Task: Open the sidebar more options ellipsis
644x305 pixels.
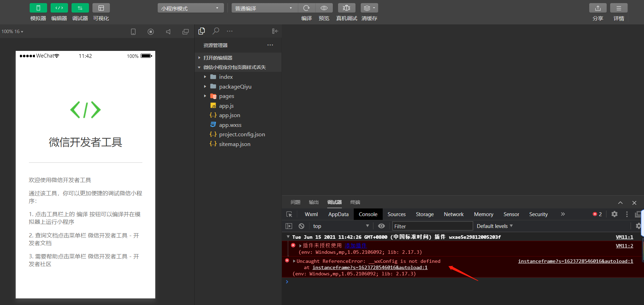Action: 230,31
